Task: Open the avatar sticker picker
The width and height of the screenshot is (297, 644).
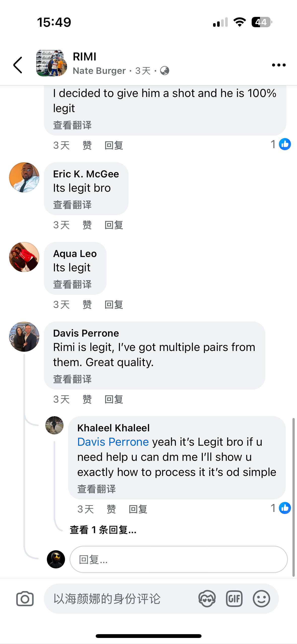Action: (207, 599)
